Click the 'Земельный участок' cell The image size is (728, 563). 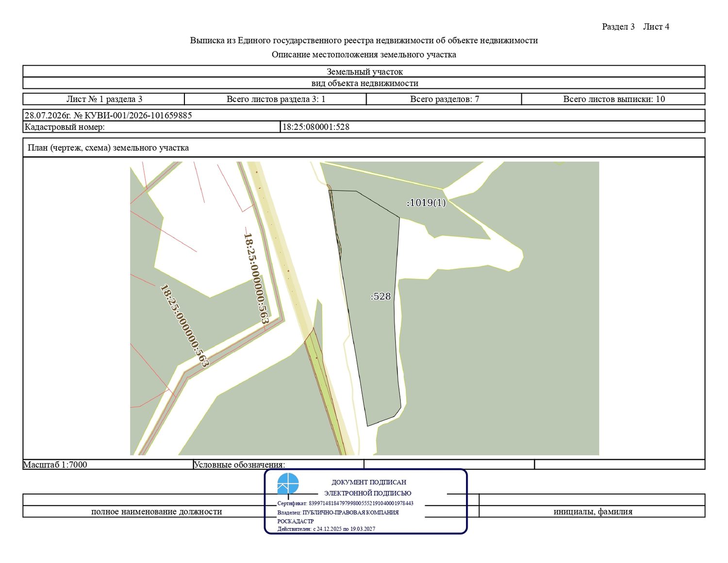click(364, 71)
